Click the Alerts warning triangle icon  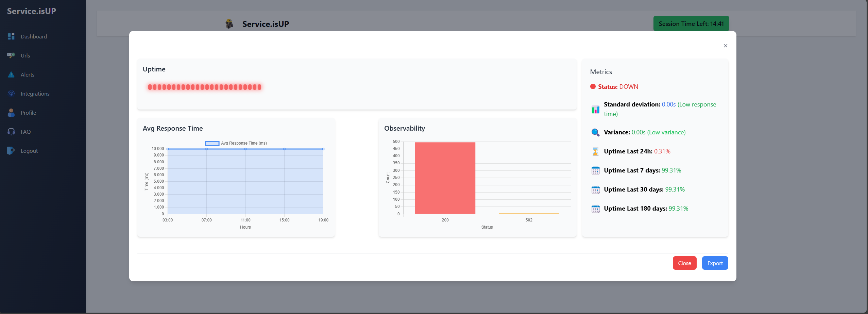click(11, 75)
